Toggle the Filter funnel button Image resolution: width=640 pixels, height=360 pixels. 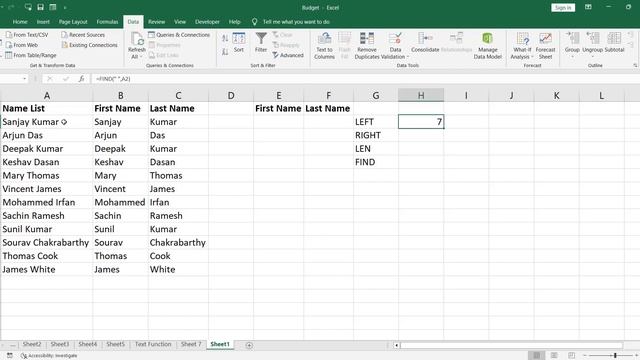[x=261, y=42]
